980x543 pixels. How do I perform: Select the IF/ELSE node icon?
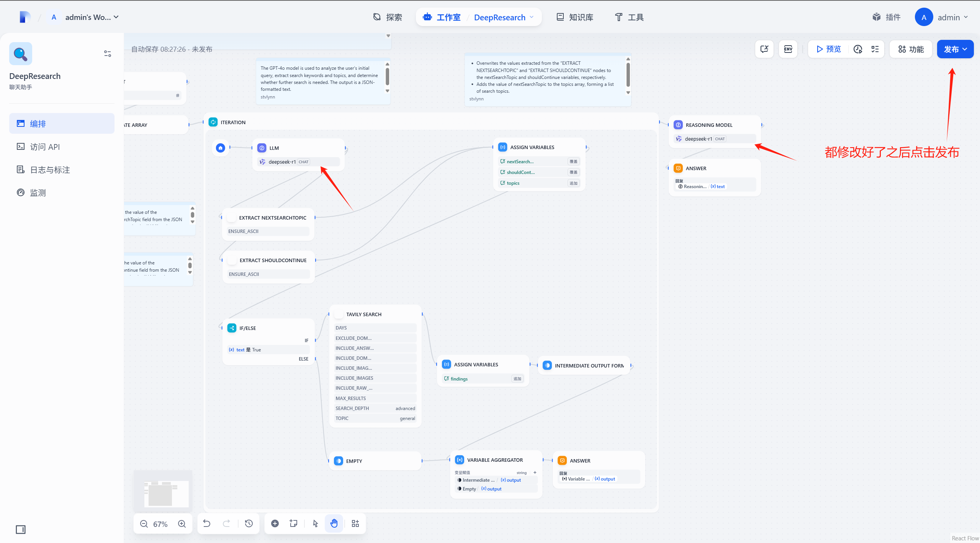click(232, 328)
